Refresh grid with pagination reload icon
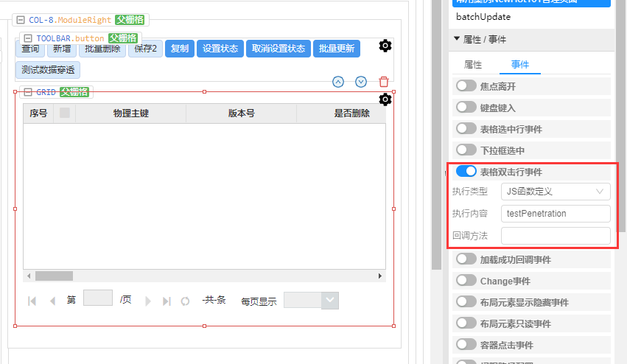This screenshot has width=627, height=364. (x=186, y=301)
